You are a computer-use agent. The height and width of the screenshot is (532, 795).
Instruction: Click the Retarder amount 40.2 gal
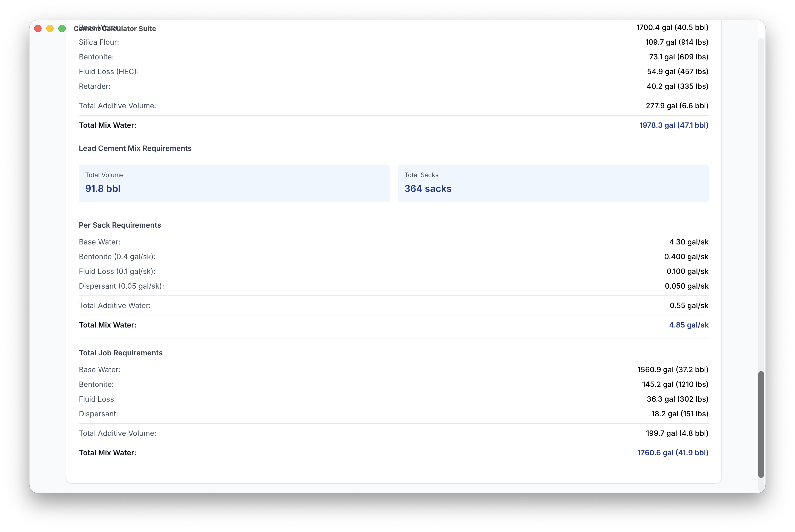(677, 86)
